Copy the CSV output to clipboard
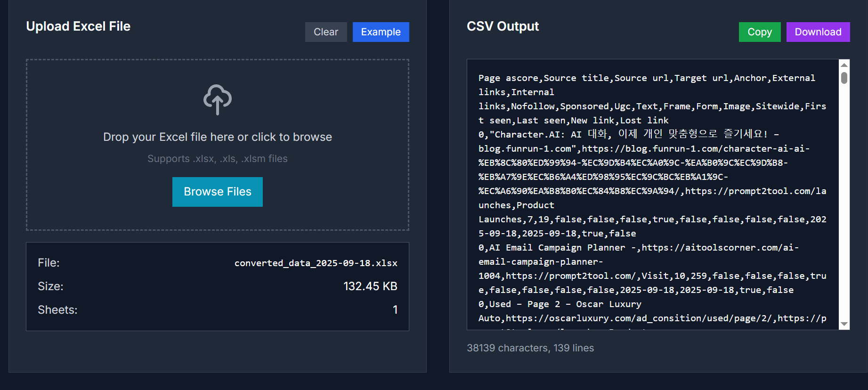The image size is (868, 390). click(759, 32)
